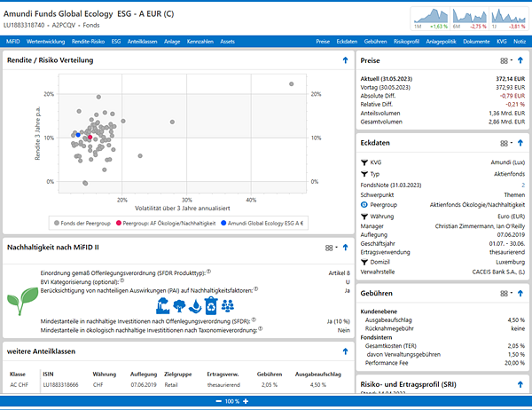The width and height of the screenshot is (532, 410).
Task: Jump to Dokumente in navigation bar
Action: (x=476, y=42)
